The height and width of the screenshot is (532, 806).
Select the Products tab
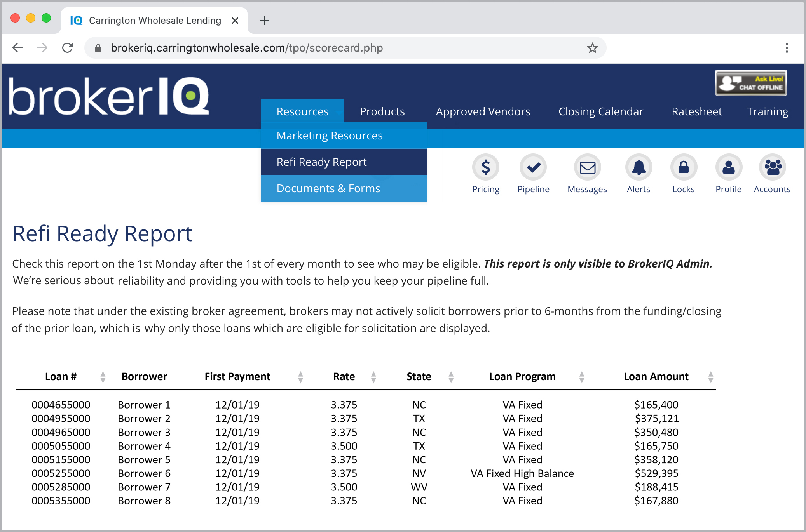pos(383,110)
